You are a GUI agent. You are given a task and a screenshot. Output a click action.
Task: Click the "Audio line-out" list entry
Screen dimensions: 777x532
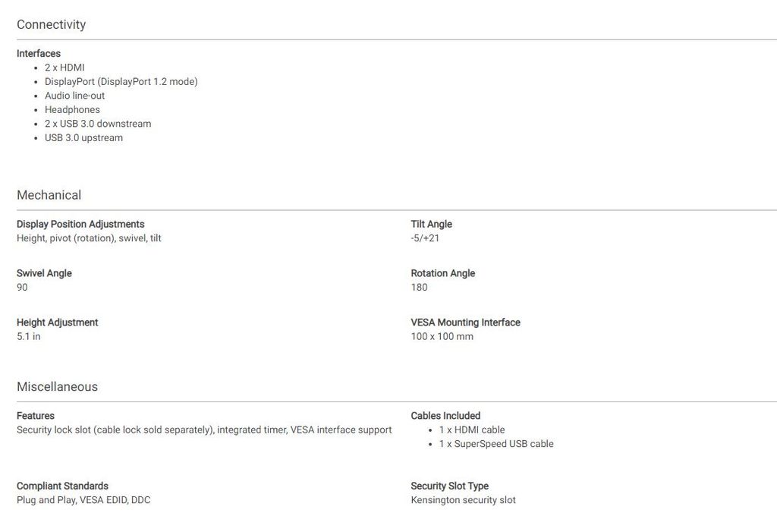coord(74,96)
